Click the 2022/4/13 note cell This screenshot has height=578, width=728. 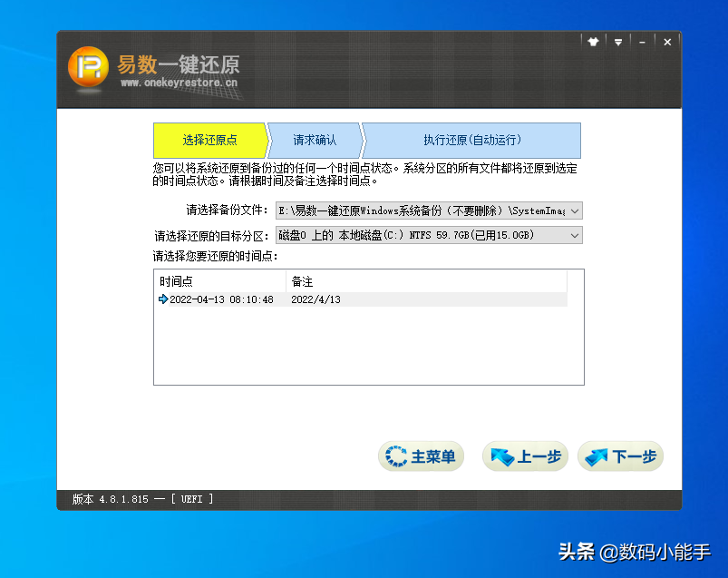[315, 299]
